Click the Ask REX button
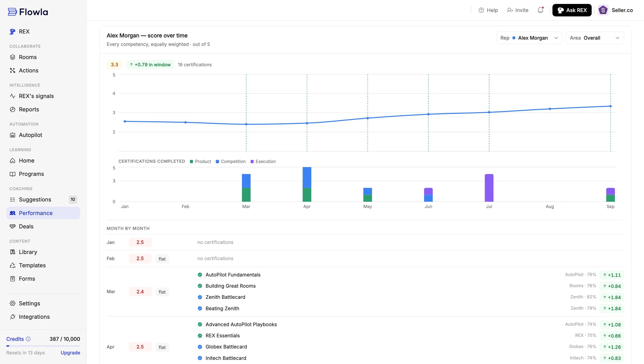 (572, 10)
